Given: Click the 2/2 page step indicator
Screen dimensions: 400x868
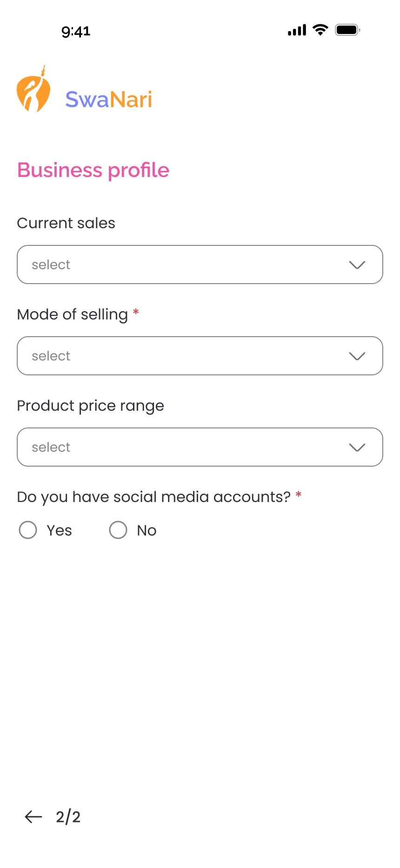Looking at the screenshot, I should pyautogui.click(x=68, y=817).
